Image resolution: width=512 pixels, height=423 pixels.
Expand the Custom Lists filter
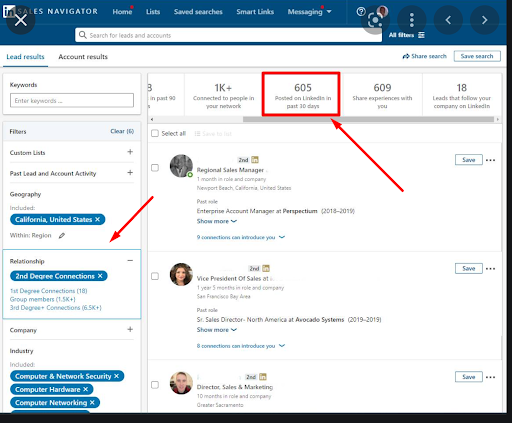tap(130, 152)
